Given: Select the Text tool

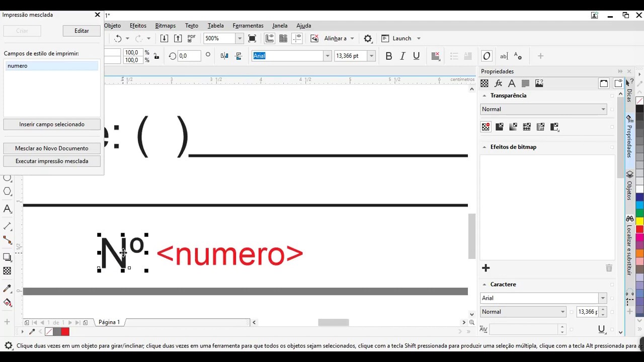Looking at the screenshot, I should click(x=7, y=209).
